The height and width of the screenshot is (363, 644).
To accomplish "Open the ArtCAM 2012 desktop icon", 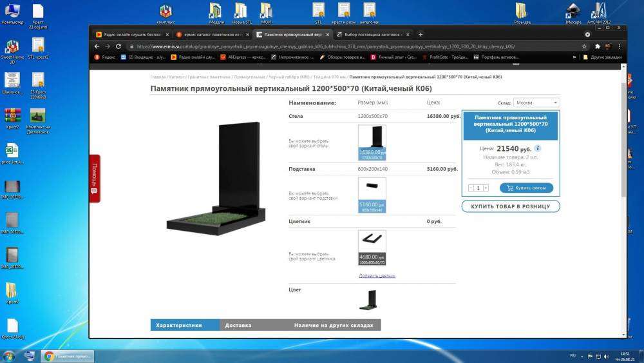I will 600,12.
